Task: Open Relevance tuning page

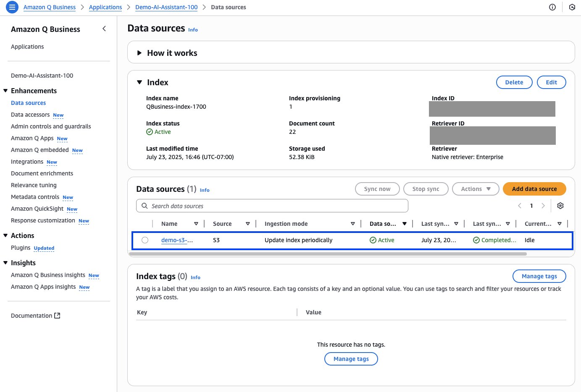Action: [x=34, y=185]
